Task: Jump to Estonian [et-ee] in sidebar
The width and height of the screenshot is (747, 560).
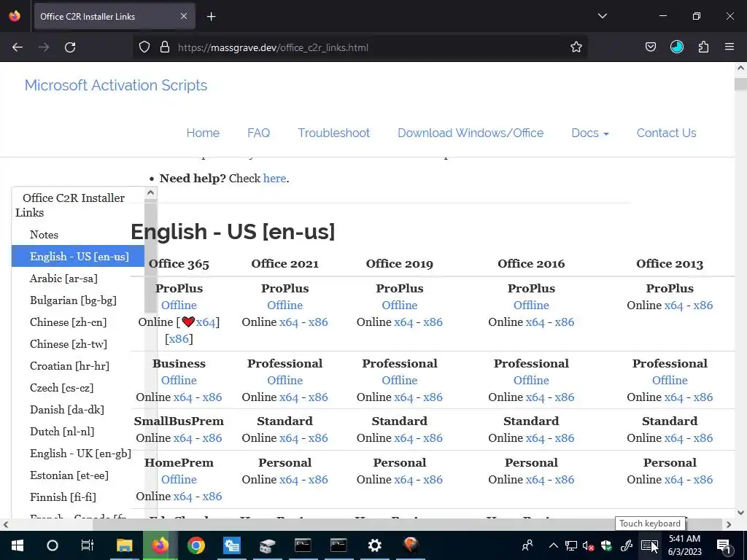Action: 69,475
